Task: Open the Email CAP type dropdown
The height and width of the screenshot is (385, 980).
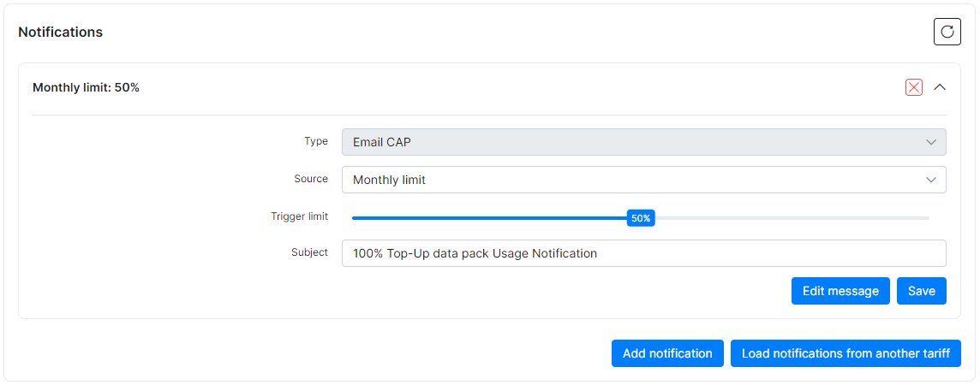Action: click(x=643, y=142)
